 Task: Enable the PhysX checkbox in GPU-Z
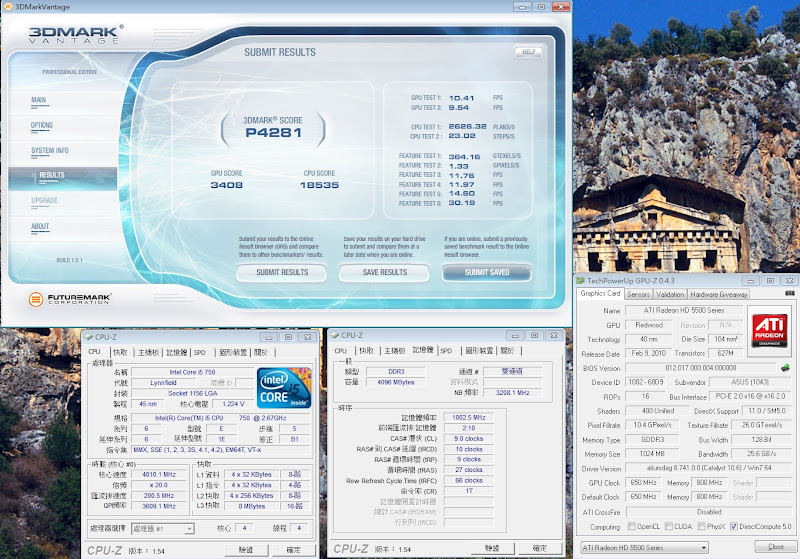click(x=701, y=526)
